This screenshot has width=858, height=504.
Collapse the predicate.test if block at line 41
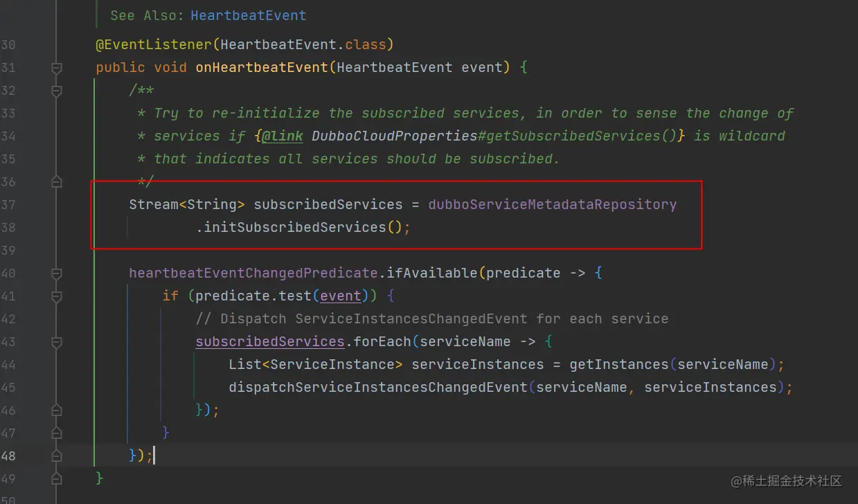tap(57, 296)
